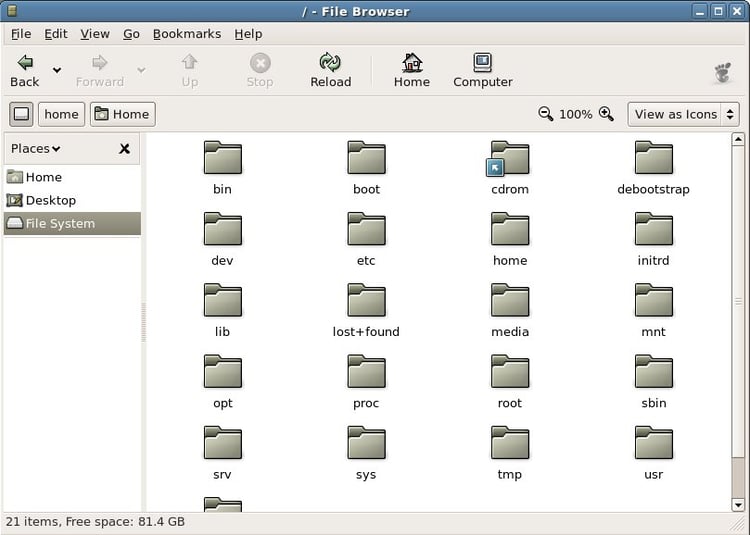Select the srv folder icon

222,443
